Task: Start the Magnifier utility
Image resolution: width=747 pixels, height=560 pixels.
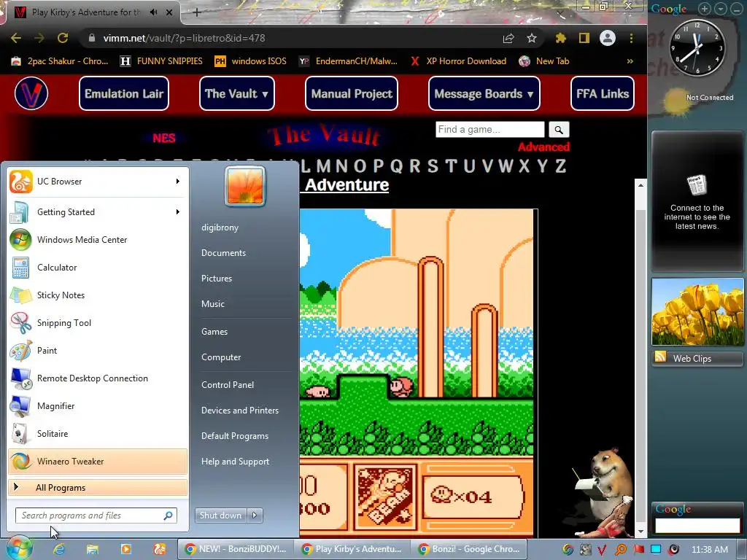Action: click(98, 405)
